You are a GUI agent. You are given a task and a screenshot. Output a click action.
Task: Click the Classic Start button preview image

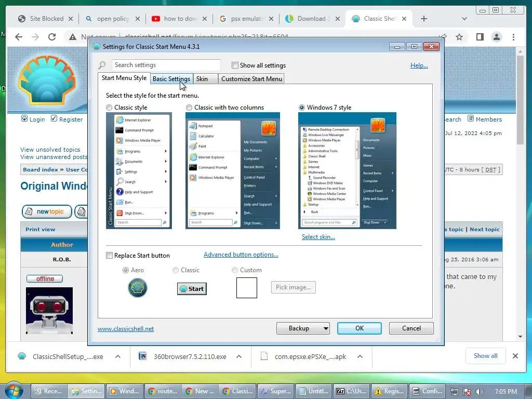(192, 289)
